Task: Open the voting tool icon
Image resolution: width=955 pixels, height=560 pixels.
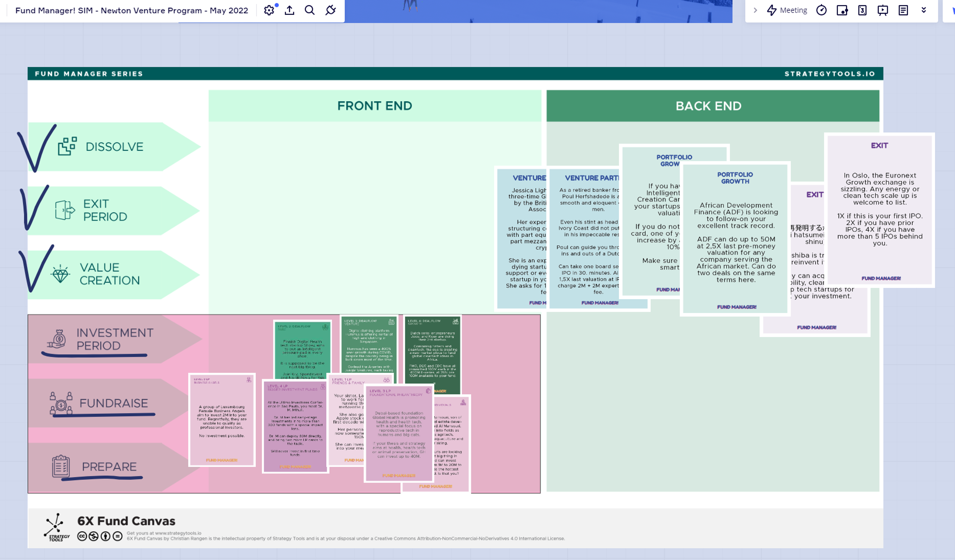Action: coord(842,10)
